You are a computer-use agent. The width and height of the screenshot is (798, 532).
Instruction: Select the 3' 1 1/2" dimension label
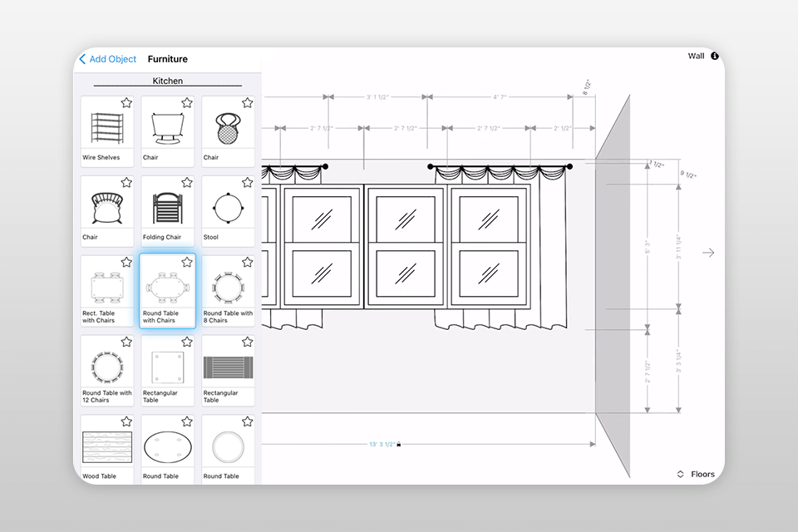(x=377, y=96)
